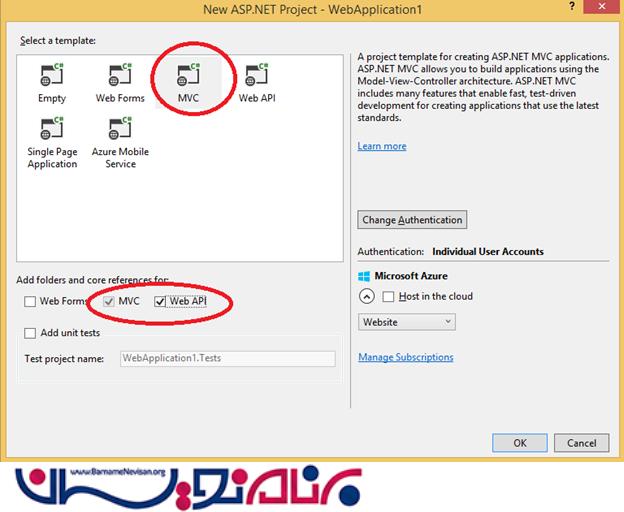The width and height of the screenshot is (624, 512).
Task: Click 'Add folders and core references for:' label
Action: (92, 280)
